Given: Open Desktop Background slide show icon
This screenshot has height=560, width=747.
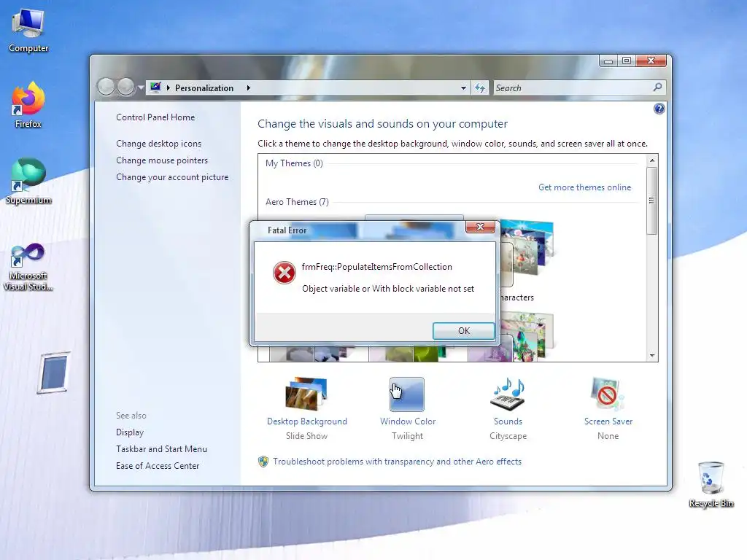Looking at the screenshot, I should (306, 394).
